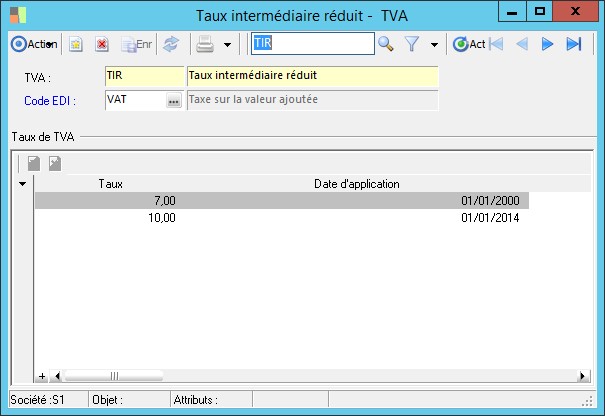The image size is (605, 416).
Task: Click the Refresh arrows icon
Action: click(171, 44)
